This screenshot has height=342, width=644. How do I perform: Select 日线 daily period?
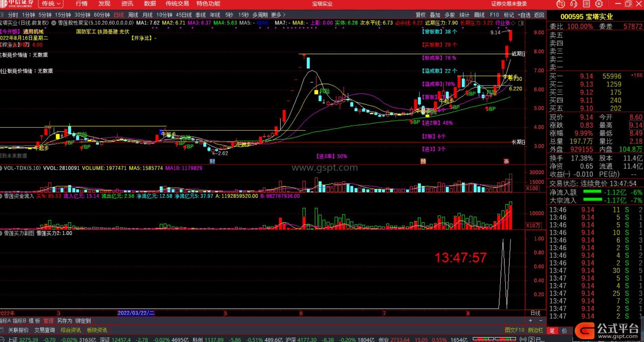(119, 15)
